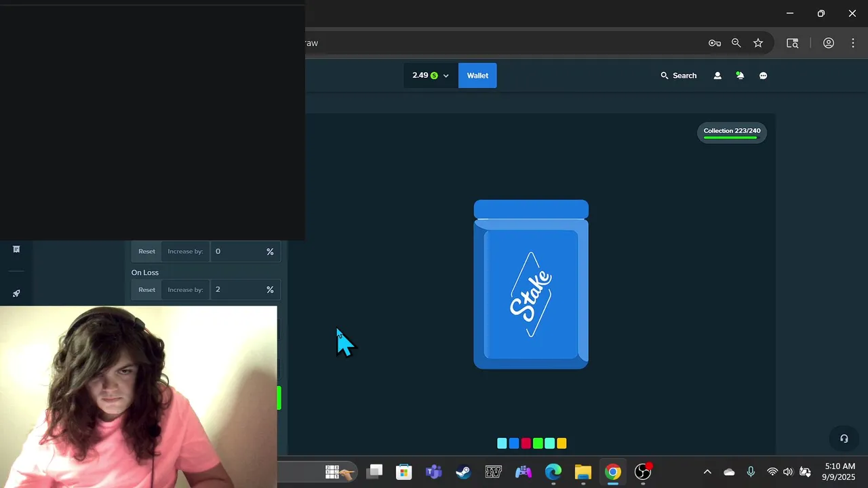The height and width of the screenshot is (488, 868).
Task: Open the game controller app on taskbar
Action: [x=524, y=472]
